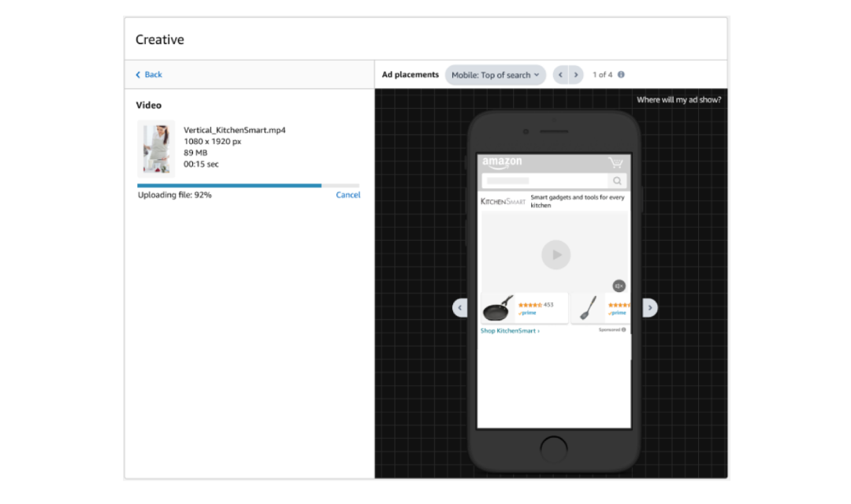Image resolution: width=851 pixels, height=504 pixels.
Task: Cancel the video file upload
Action: [348, 195]
